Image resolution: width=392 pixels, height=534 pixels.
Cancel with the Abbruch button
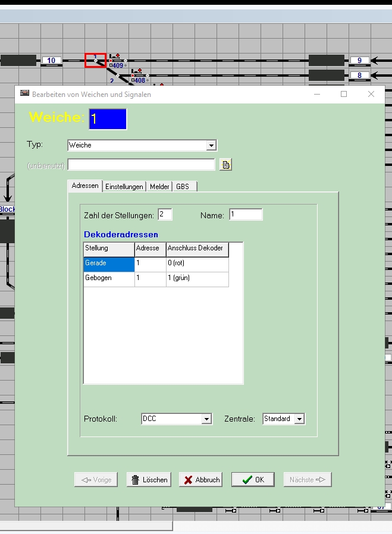coord(202,480)
